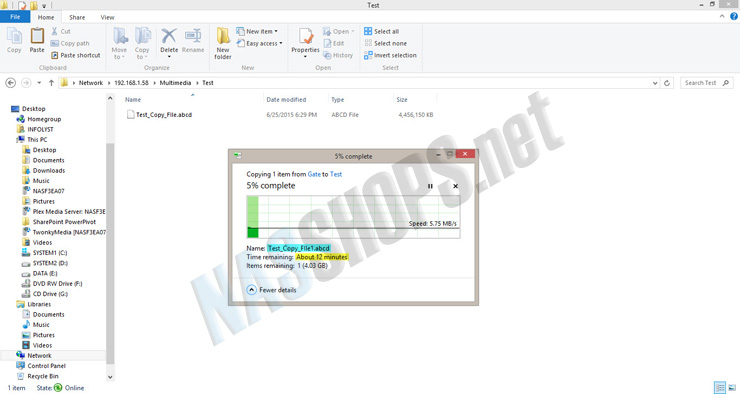Collapse dialog with Fewer details
This screenshot has height=394, width=740.
point(272,290)
